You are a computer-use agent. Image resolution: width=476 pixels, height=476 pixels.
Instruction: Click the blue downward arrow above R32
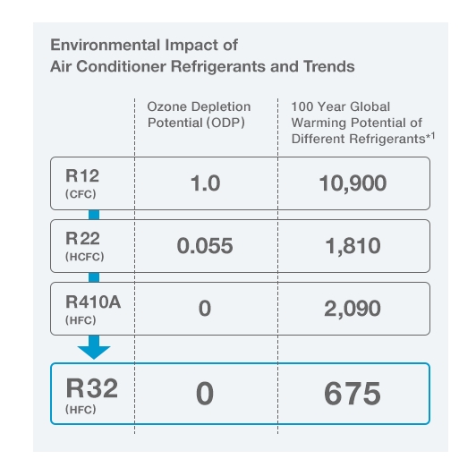click(x=94, y=347)
